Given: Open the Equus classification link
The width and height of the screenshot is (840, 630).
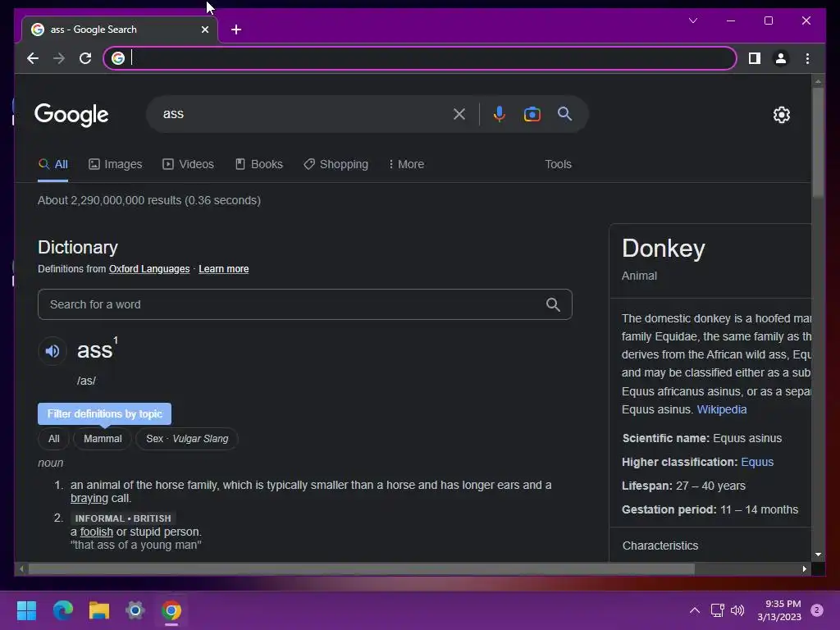Looking at the screenshot, I should click(757, 462).
